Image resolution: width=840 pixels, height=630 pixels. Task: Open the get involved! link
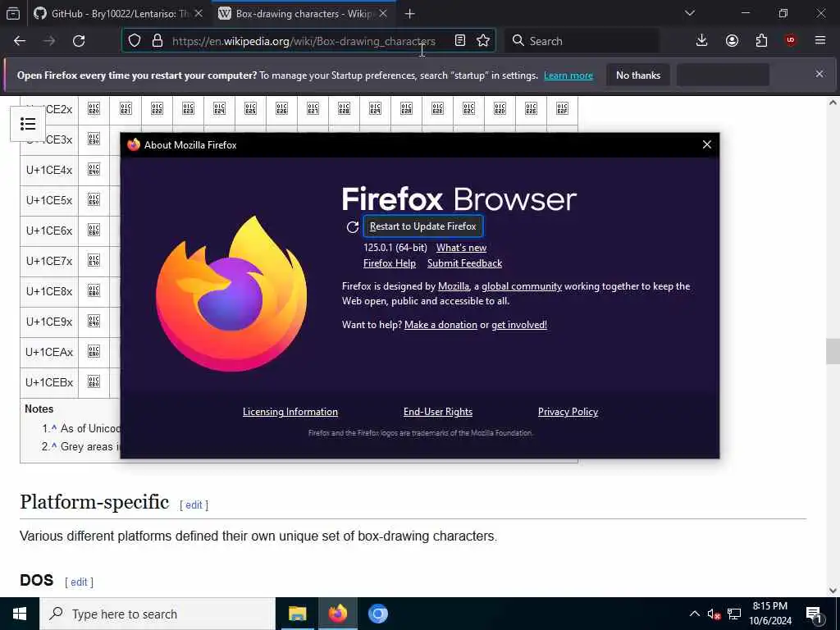[519, 325]
